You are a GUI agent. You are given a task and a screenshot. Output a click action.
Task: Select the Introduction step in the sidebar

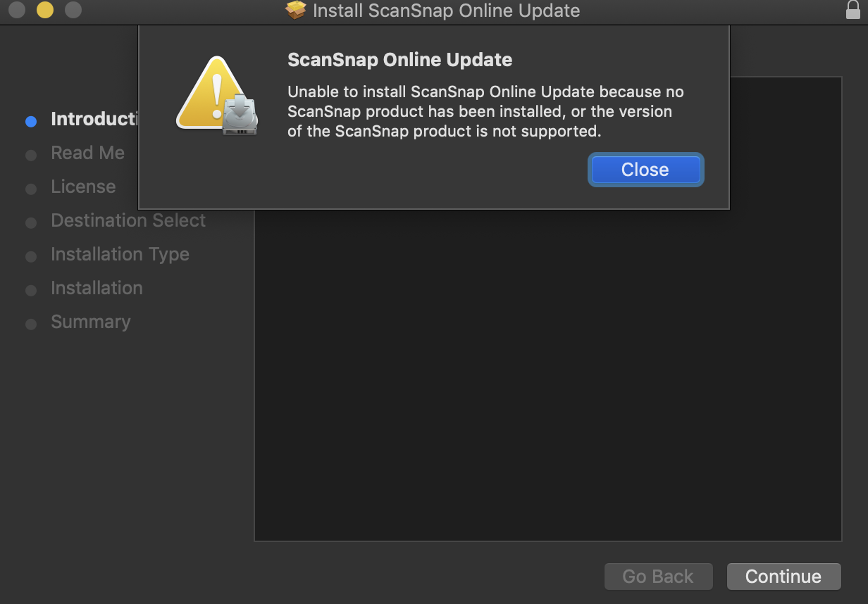tap(93, 119)
